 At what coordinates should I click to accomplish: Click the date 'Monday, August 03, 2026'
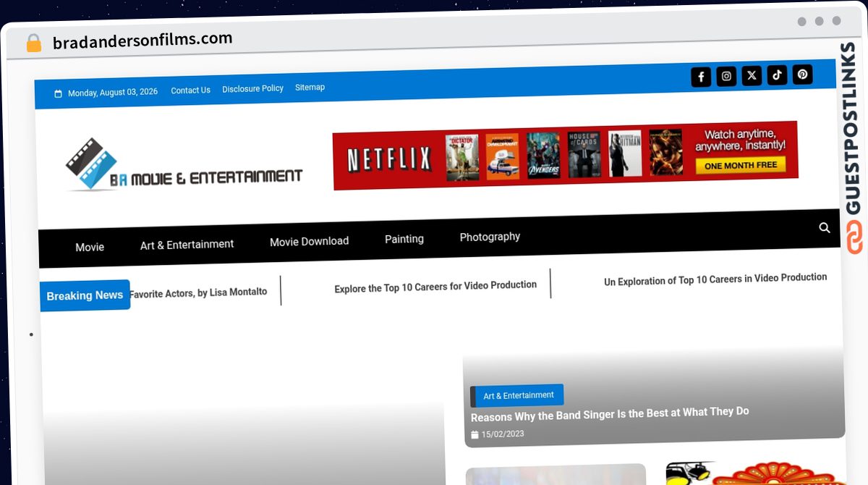click(113, 93)
